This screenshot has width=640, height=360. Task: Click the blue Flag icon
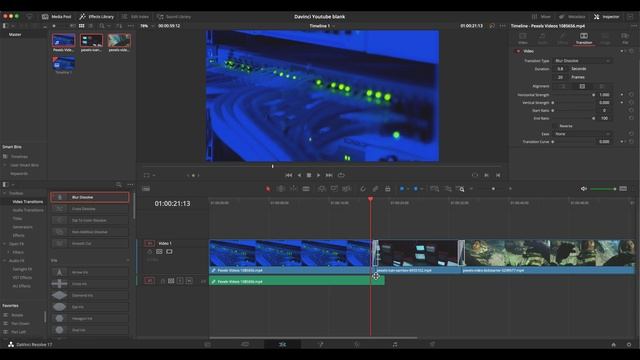pyautogui.click(x=402, y=189)
